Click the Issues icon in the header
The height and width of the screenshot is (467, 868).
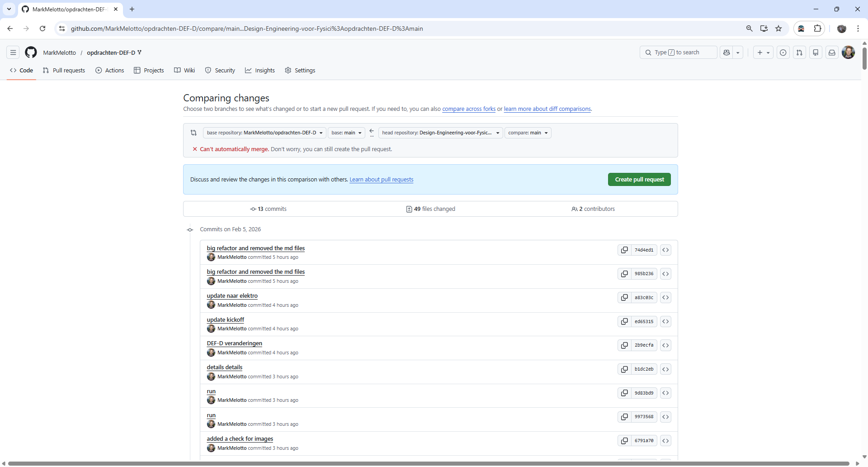(x=783, y=52)
